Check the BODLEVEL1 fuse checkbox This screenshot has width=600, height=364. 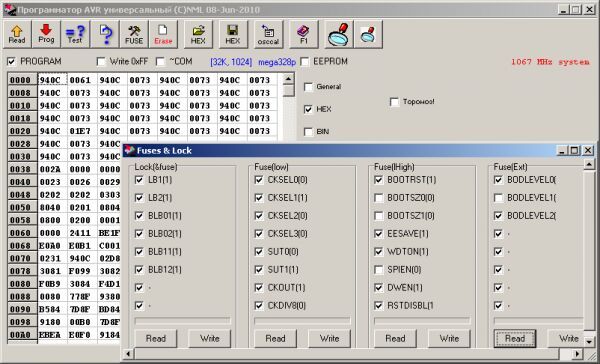pyautogui.click(x=498, y=198)
